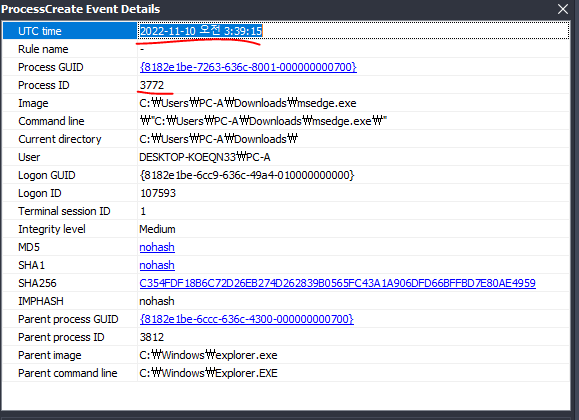Click the IMPHASH label
579x420 pixels.
(41, 301)
